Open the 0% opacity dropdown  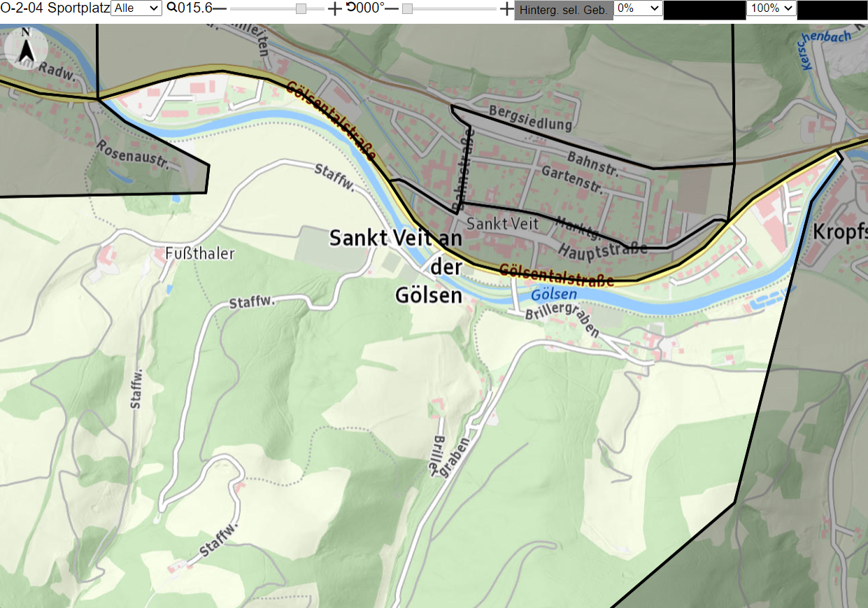(x=638, y=8)
